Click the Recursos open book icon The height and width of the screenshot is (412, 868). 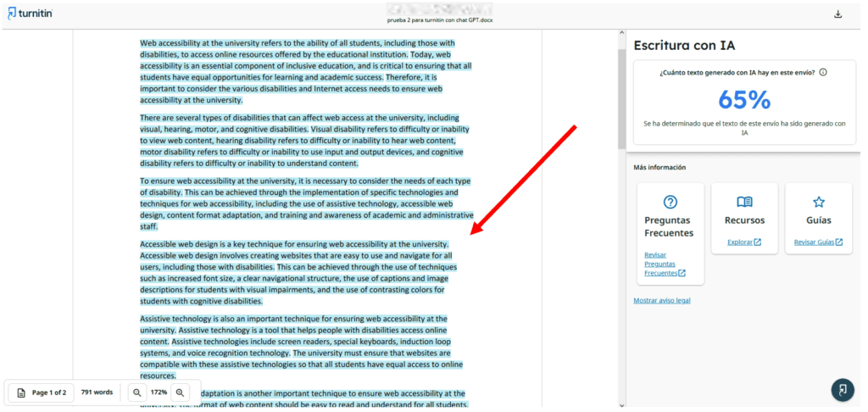(744, 202)
